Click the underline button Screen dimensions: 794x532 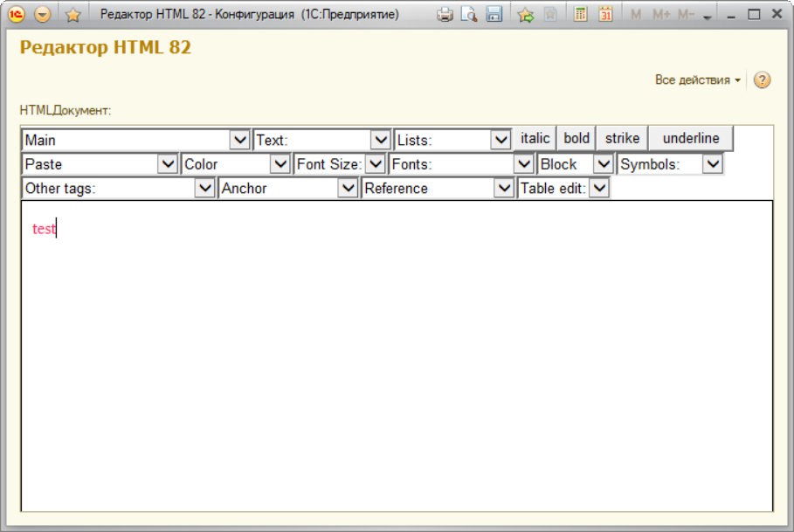click(x=691, y=138)
